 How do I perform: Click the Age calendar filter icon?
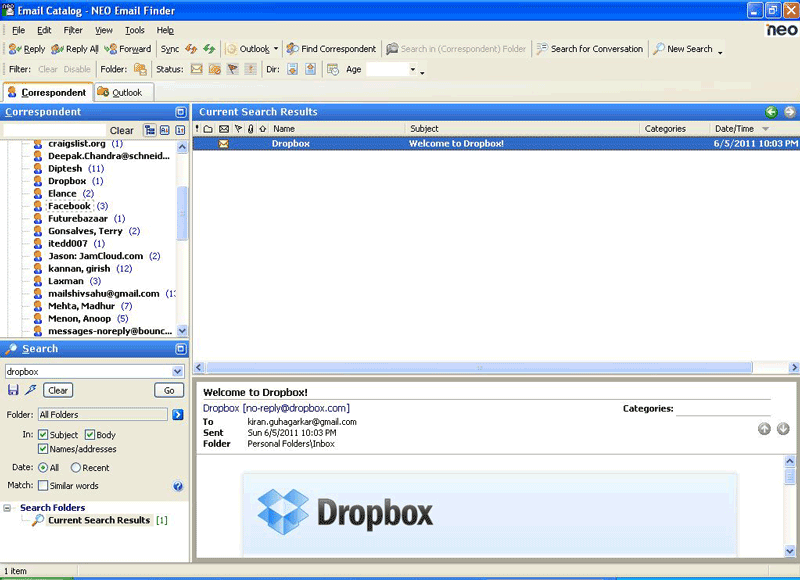(x=333, y=69)
